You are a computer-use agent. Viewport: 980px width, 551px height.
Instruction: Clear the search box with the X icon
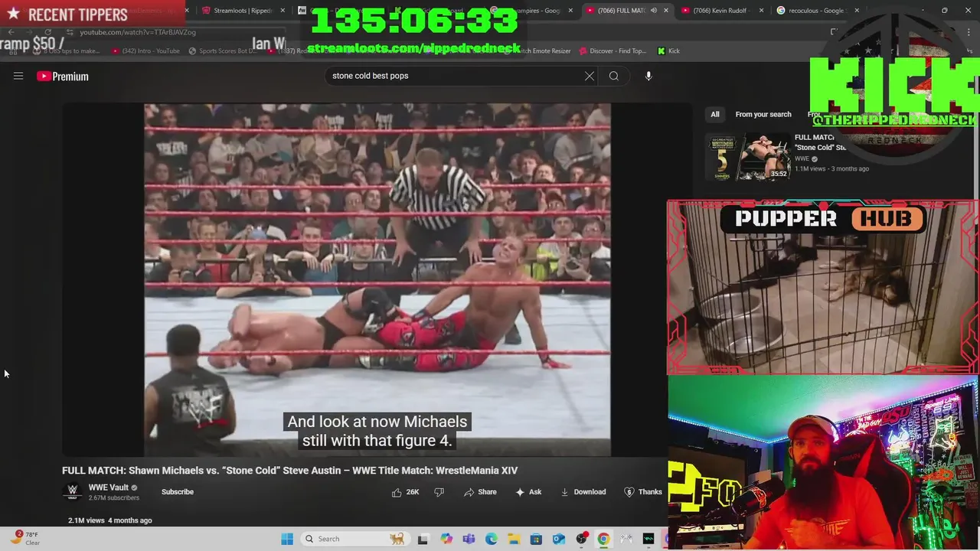click(x=590, y=76)
